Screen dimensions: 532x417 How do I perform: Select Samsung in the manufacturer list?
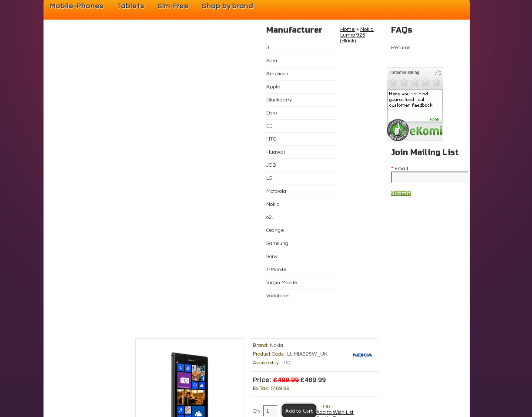[277, 243]
